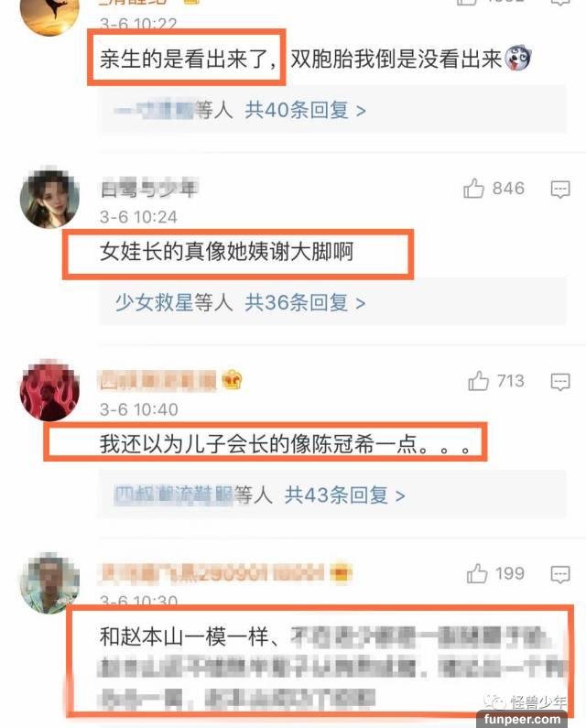Click the funpeer.com watermark
The image size is (586, 728).
522,719
